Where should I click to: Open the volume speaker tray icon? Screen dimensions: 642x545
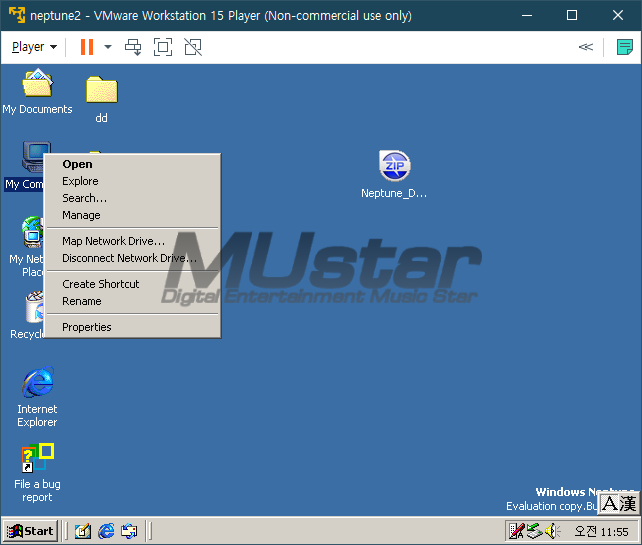tap(552, 531)
